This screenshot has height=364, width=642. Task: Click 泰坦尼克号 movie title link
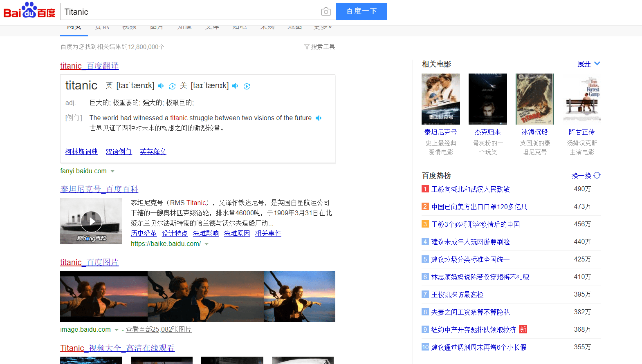[440, 132]
